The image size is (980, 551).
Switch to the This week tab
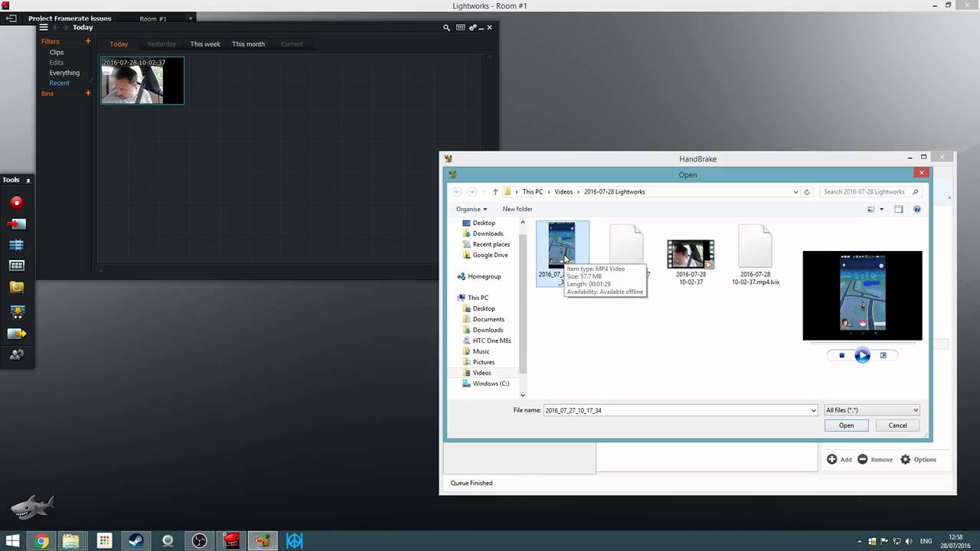point(205,44)
